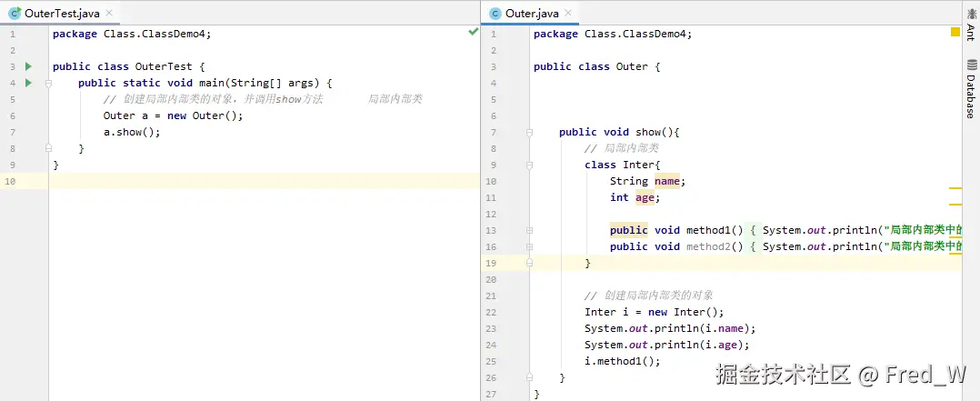The image size is (980, 401).
Task: Collapse class Inter fold at line 9
Action: [x=529, y=165]
